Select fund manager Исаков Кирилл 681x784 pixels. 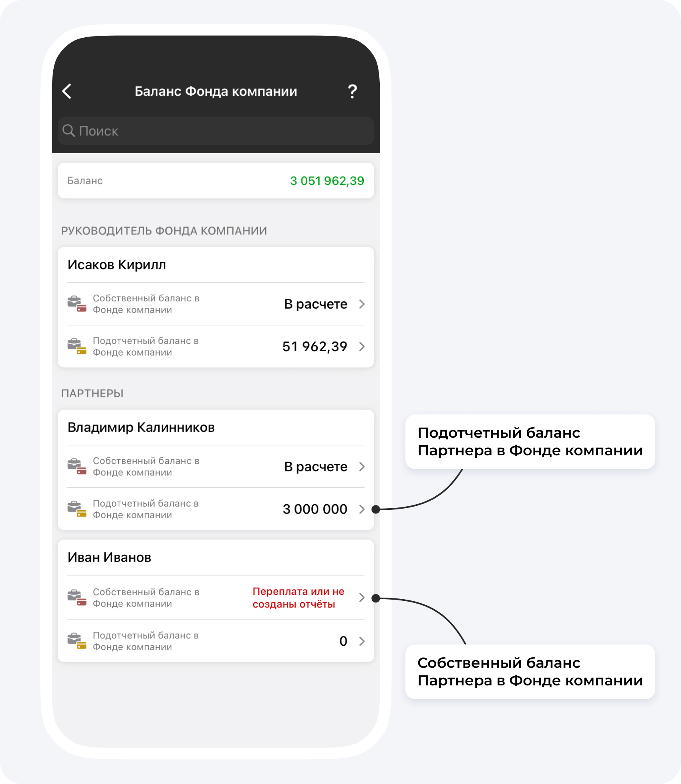[117, 265]
